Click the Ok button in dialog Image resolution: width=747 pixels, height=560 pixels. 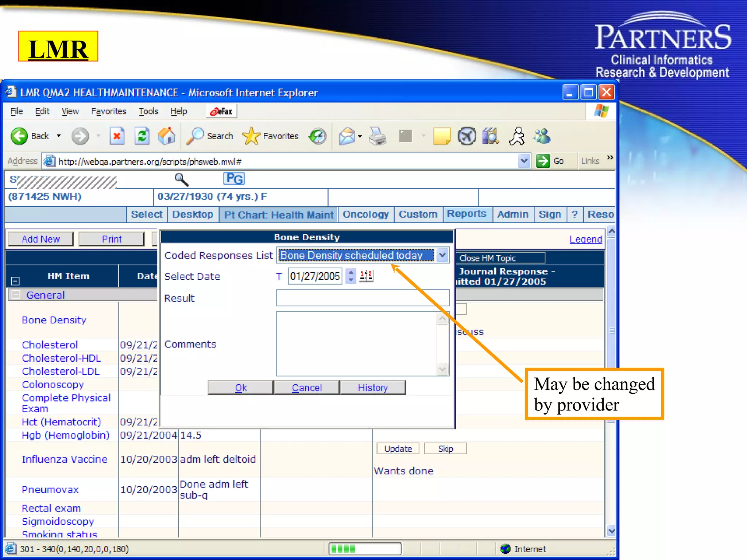241,388
